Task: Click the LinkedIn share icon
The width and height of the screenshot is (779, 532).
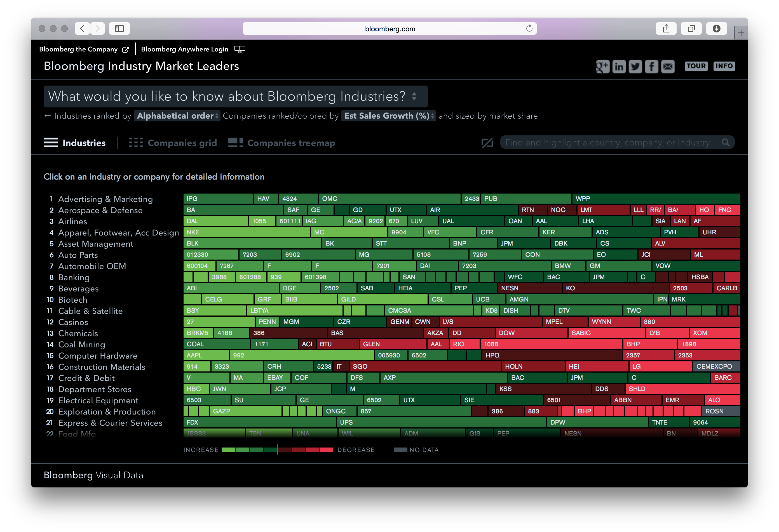Action: point(619,66)
